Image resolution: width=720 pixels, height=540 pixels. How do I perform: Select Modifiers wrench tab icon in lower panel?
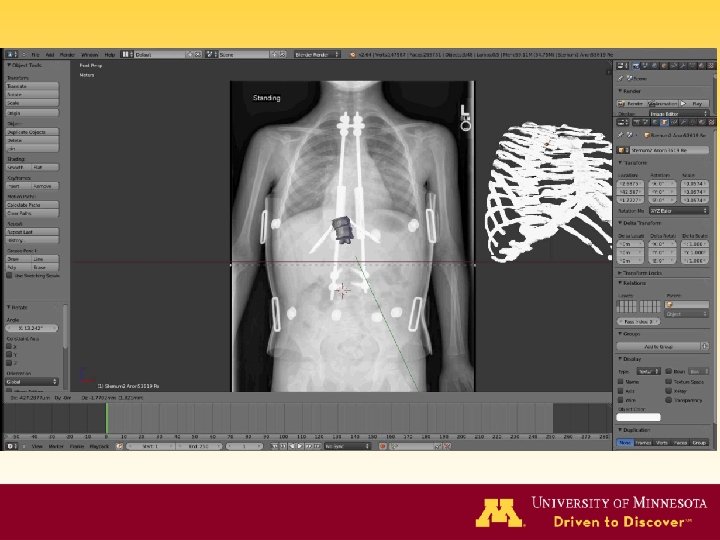(683, 122)
